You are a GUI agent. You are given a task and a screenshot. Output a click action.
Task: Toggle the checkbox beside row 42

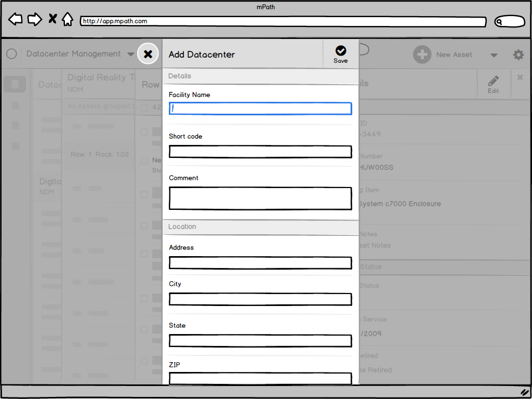coord(144,108)
